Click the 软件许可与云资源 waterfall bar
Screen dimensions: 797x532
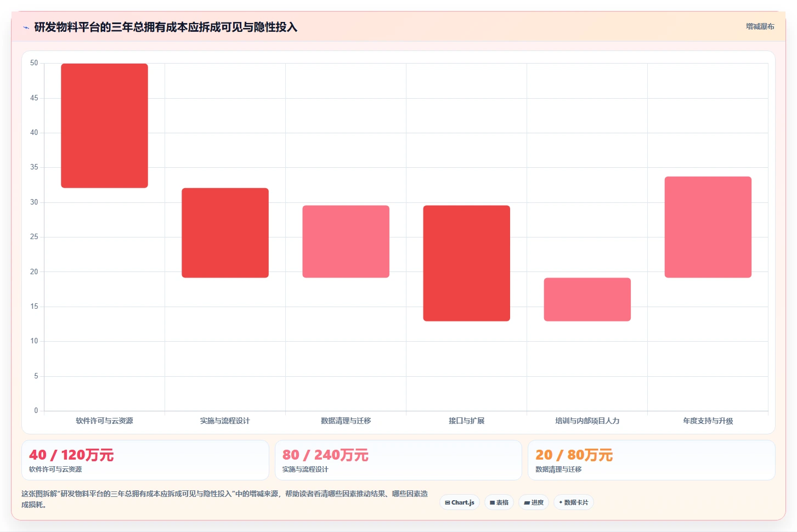tap(104, 126)
